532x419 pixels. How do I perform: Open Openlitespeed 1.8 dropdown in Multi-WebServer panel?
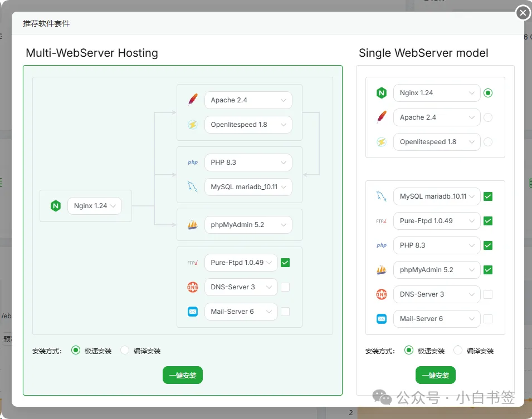[x=248, y=125]
